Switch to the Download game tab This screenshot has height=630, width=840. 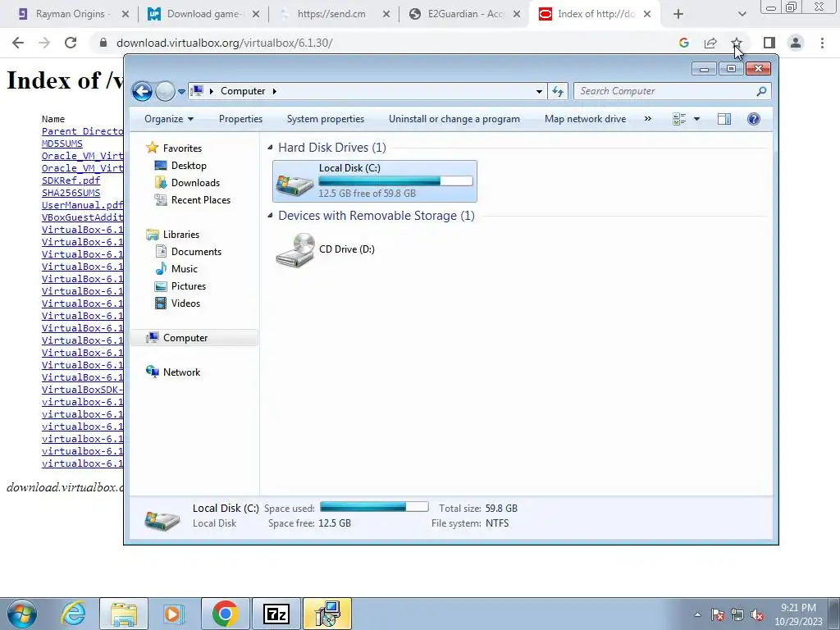click(203, 14)
